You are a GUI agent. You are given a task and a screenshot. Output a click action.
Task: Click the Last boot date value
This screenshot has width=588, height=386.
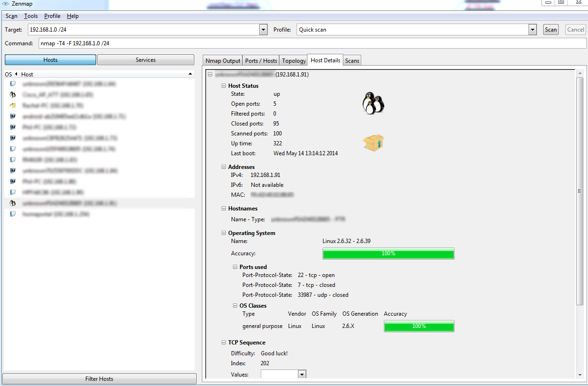306,153
